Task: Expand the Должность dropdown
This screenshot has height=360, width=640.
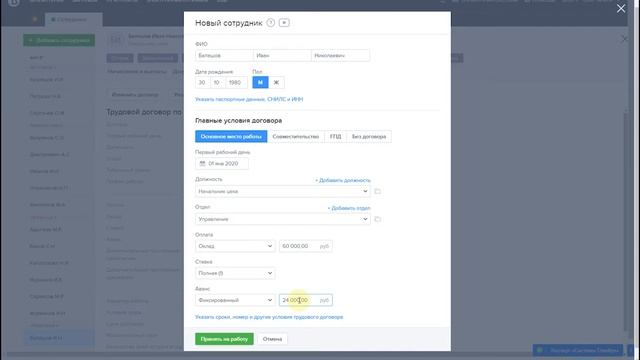Action: [x=283, y=191]
